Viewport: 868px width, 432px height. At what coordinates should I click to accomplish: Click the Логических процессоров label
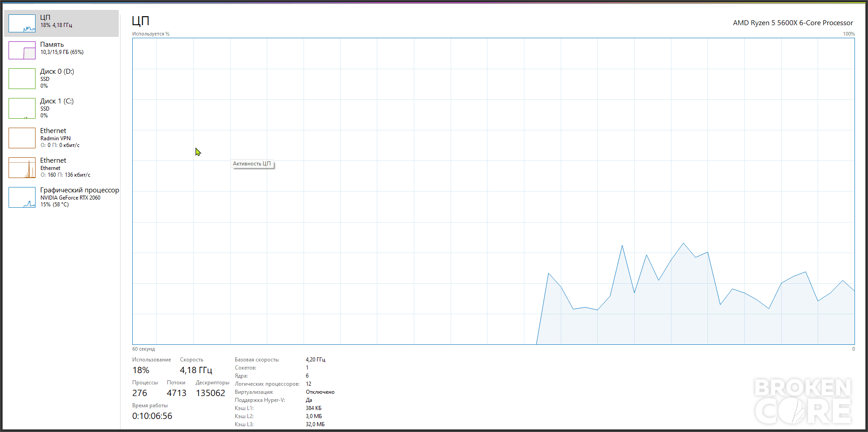coord(267,384)
